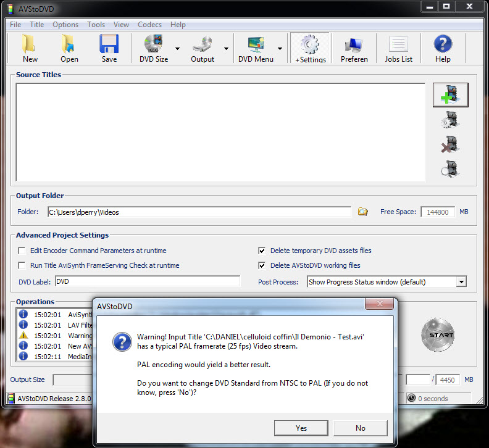Open the Codecs menu
489x448 pixels.
click(149, 25)
